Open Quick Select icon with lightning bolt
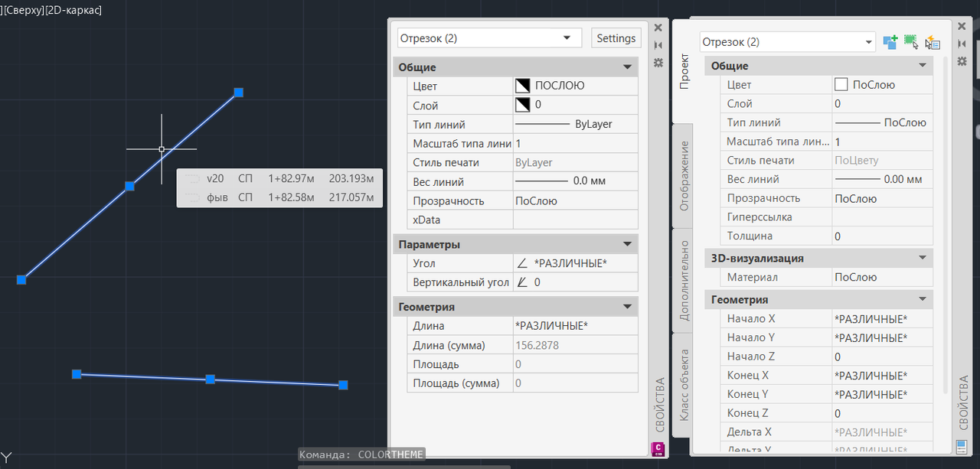Image resolution: width=980 pixels, height=469 pixels. [x=932, y=42]
